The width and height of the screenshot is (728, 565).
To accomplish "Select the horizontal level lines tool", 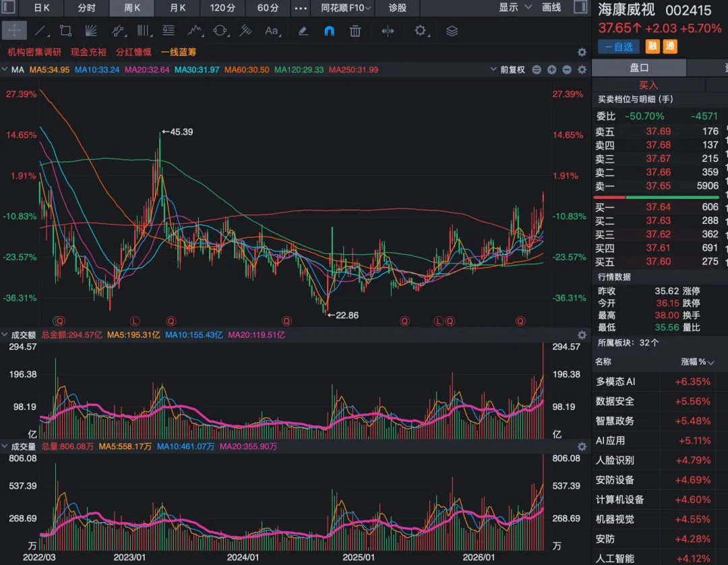I will pos(169,31).
